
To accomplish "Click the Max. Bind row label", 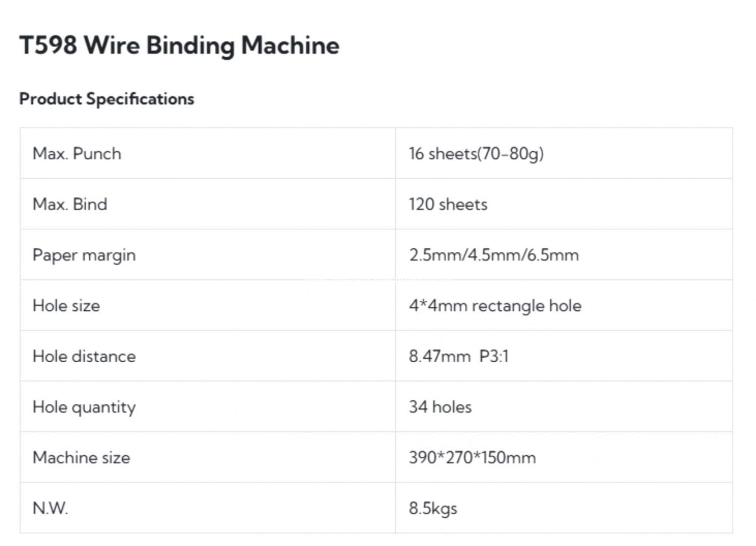I will pyautogui.click(x=70, y=204).
